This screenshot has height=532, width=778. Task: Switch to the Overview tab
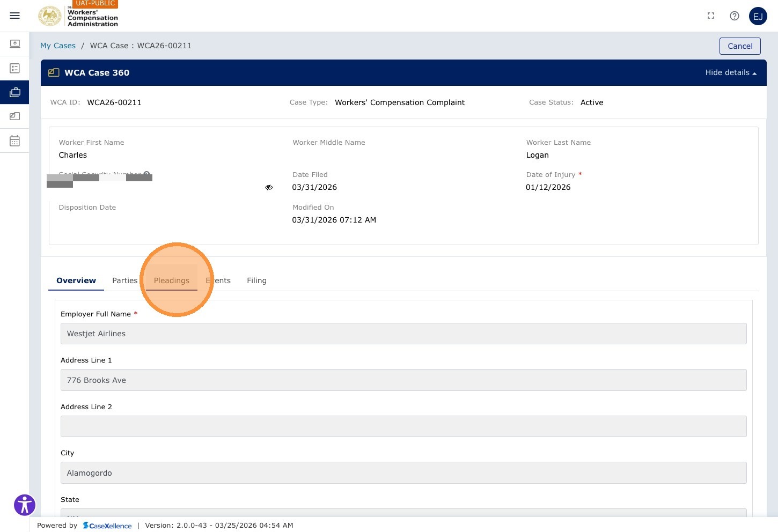point(76,280)
